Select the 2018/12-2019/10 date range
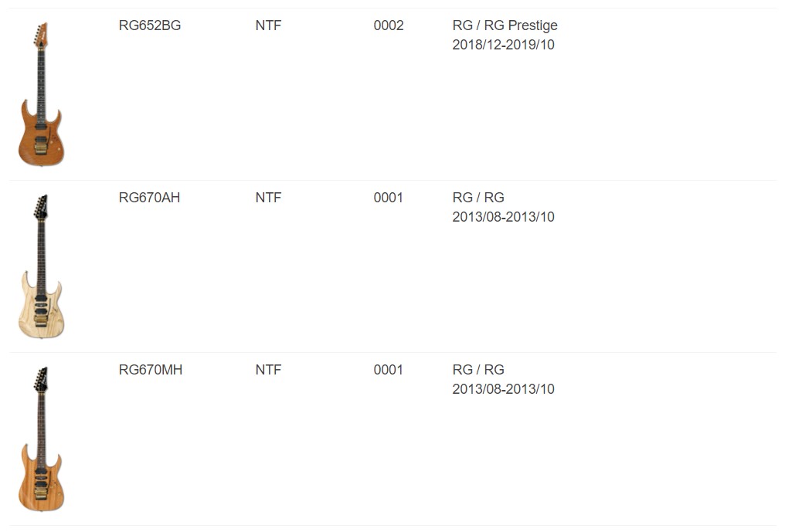The width and height of the screenshot is (785, 532). 503,45
